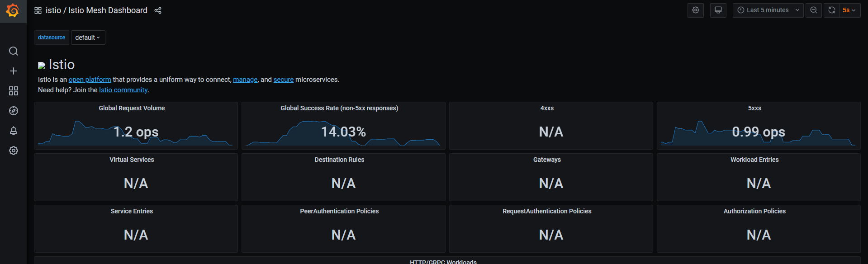
Task: Open Explore compass icon in sidebar
Action: tap(14, 111)
